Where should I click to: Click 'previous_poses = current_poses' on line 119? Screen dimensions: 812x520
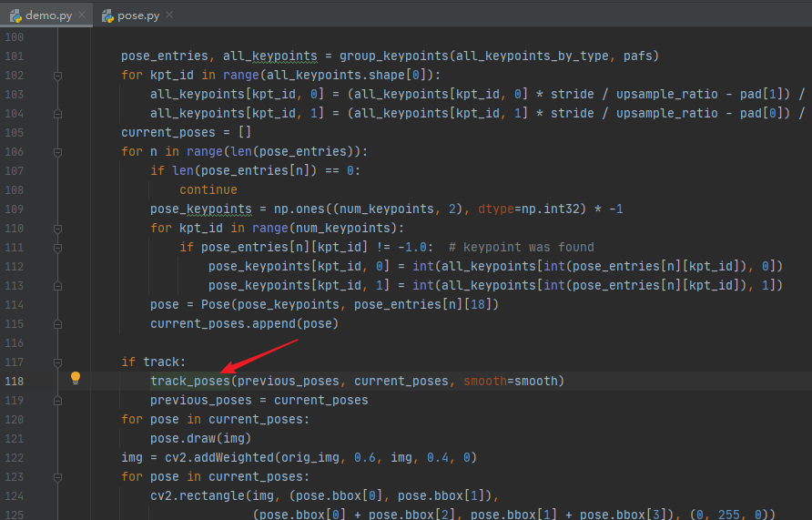tap(259, 401)
